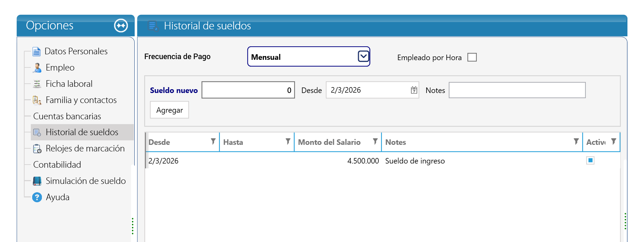This screenshot has width=644, height=242.
Task: Collapse the Opciones panel with the arrows icon
Action: (121, 26)
